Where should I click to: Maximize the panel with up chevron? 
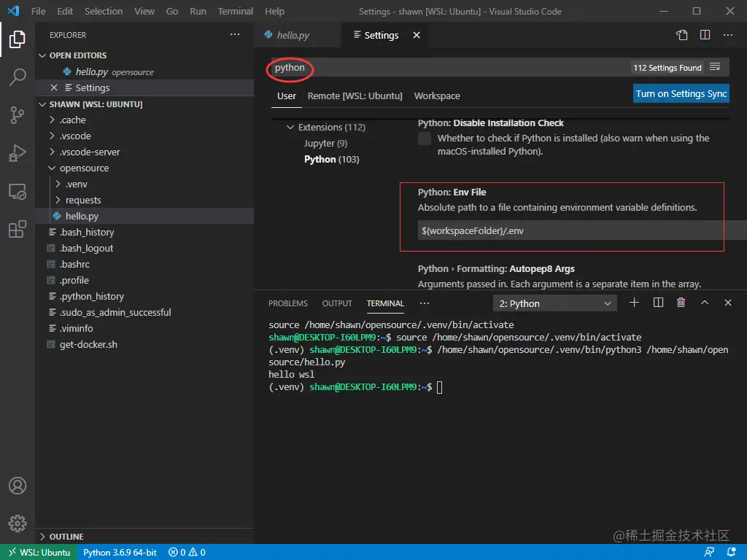(x=705, y=303)
